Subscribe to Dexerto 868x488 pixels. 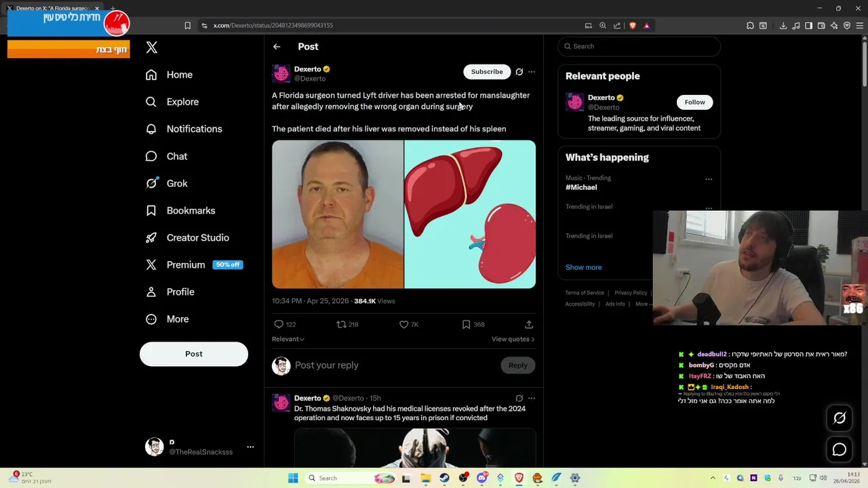pyautogui.click(x=487, y=72)
